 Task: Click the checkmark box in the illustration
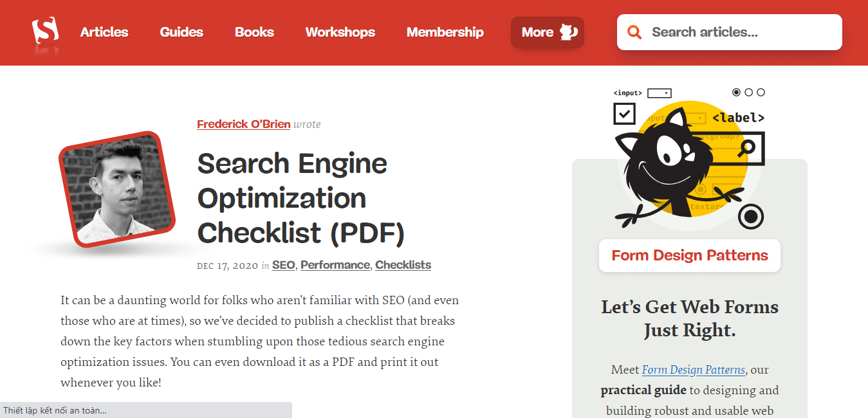point(624,114)
